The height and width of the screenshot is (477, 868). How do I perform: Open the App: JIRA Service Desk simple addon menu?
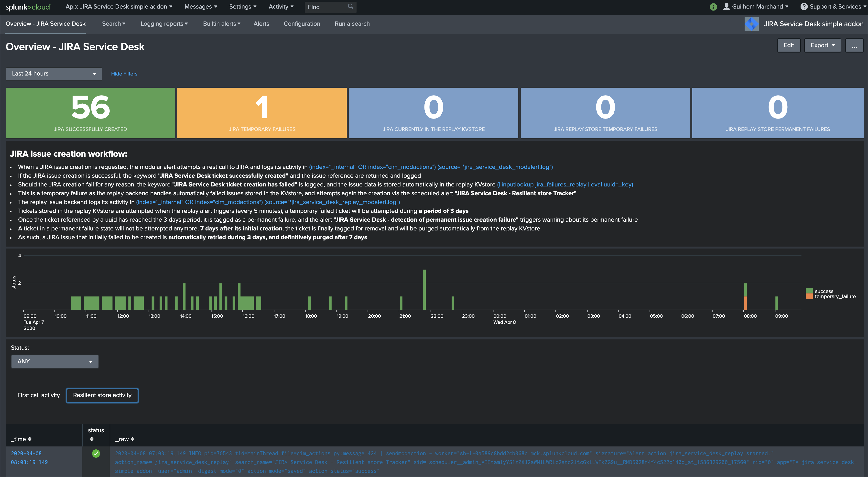[119, 6]
